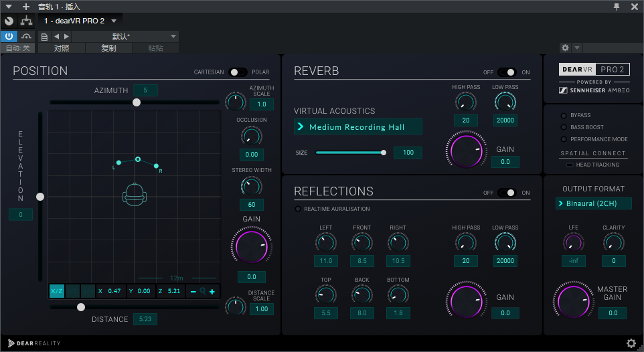Click the plus icon in the title bar
This screenshot has width=644, height=352.
pyautogui.click(x=26, y=7)
